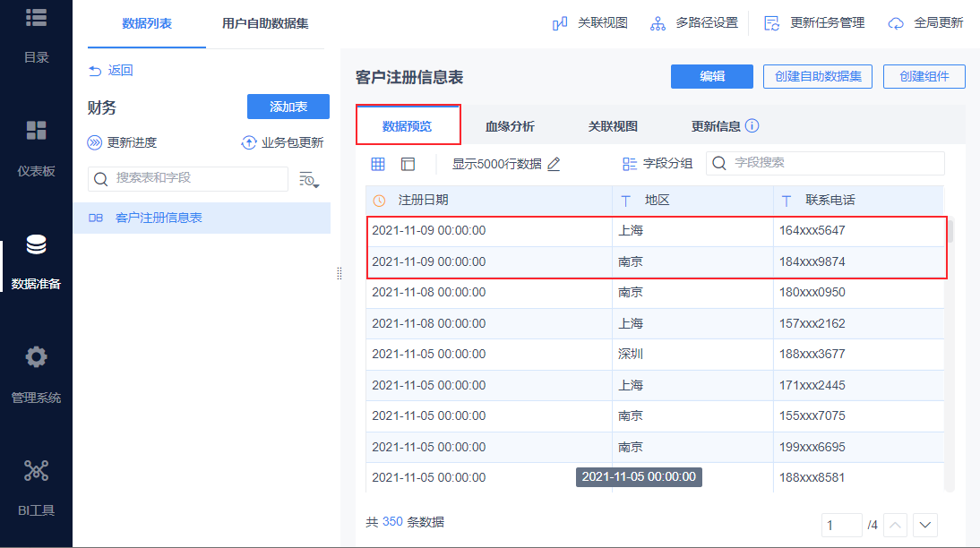Select the 数据准备 database sidebar icon

(36, 244)
